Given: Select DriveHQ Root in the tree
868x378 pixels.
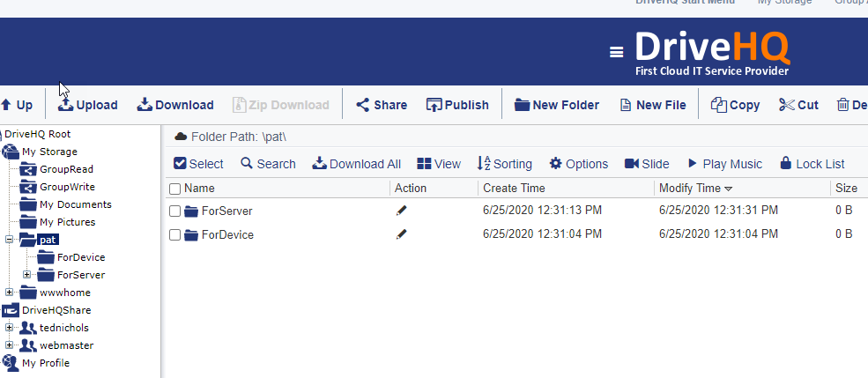Looking at the screenshot, I should click(x=38, y=134).
